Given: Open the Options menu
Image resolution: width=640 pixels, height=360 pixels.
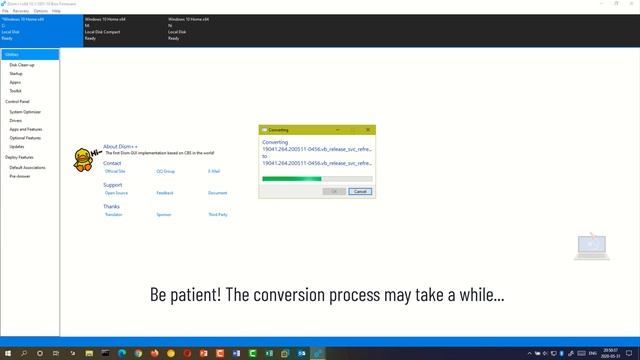Looking at the screenshot, I should [x=40, y=11].
